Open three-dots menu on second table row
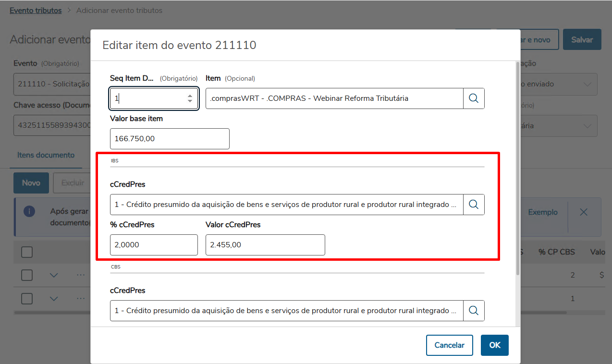The height and width of the screenshot is (364, 612). (x=80, y=299)
